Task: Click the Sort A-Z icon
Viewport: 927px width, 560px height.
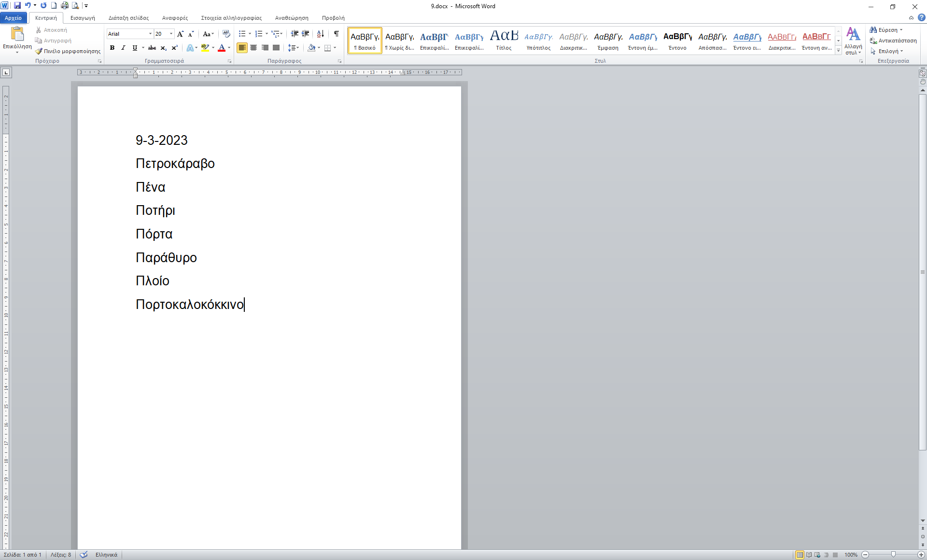Action: point(320,34)
